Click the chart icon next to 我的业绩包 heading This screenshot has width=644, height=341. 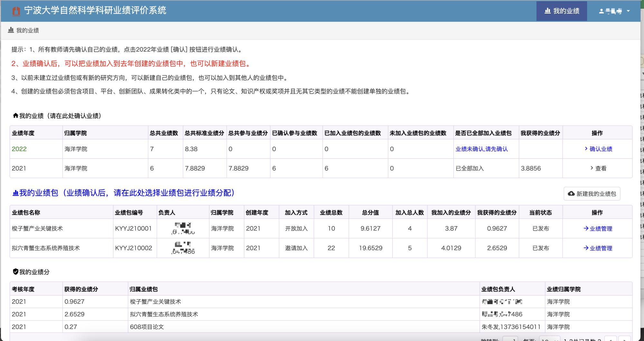click(x=15, y=193)
